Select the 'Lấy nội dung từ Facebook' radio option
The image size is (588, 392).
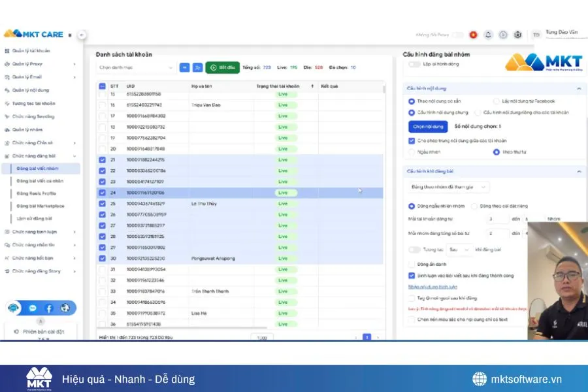pyautogui.click(x=497, y=101)
